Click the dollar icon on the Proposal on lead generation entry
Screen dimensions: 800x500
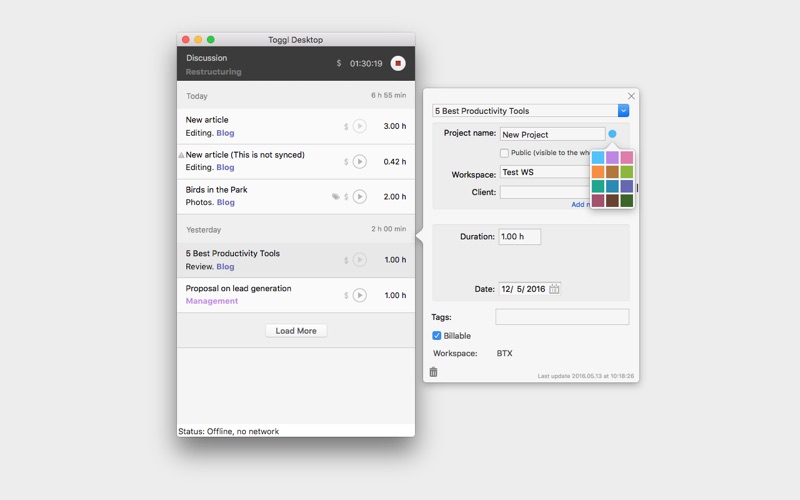(x=346, y=295)
